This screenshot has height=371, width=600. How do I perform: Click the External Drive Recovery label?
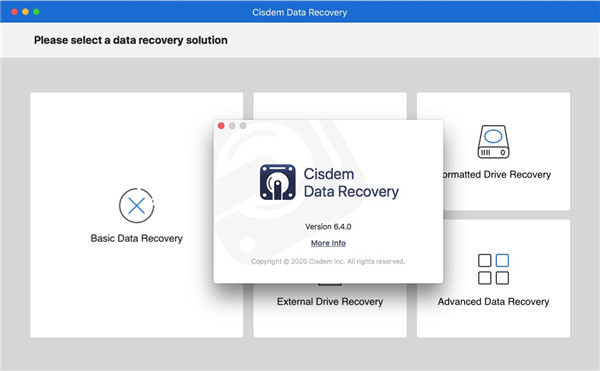tap(330, 301)
